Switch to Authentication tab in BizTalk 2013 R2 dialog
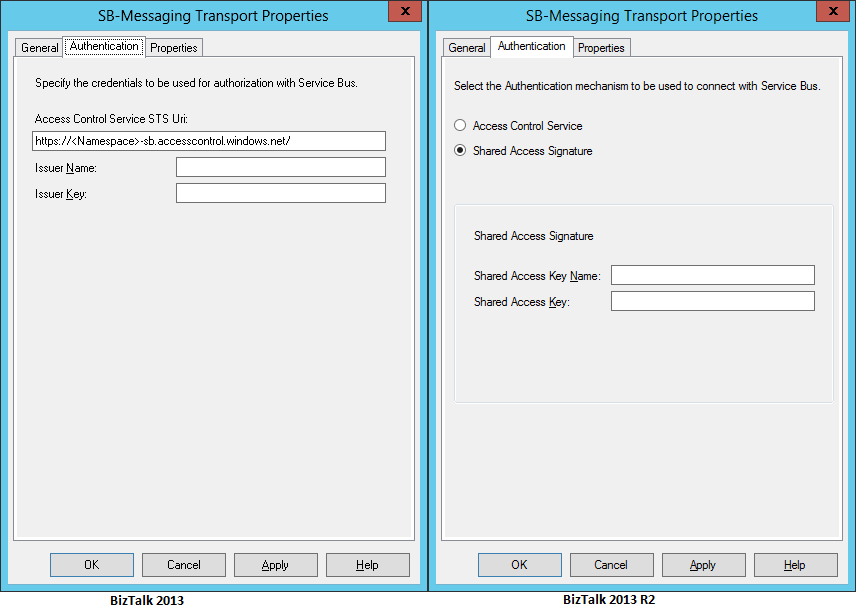This screenshot has height=610, width=857. [x=532, y=46]
